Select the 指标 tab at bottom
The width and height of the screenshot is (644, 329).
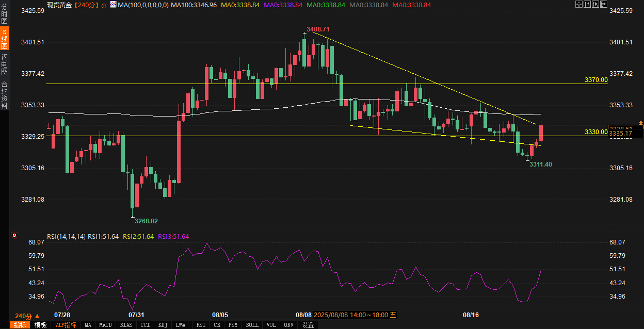(x=21, y=325)
